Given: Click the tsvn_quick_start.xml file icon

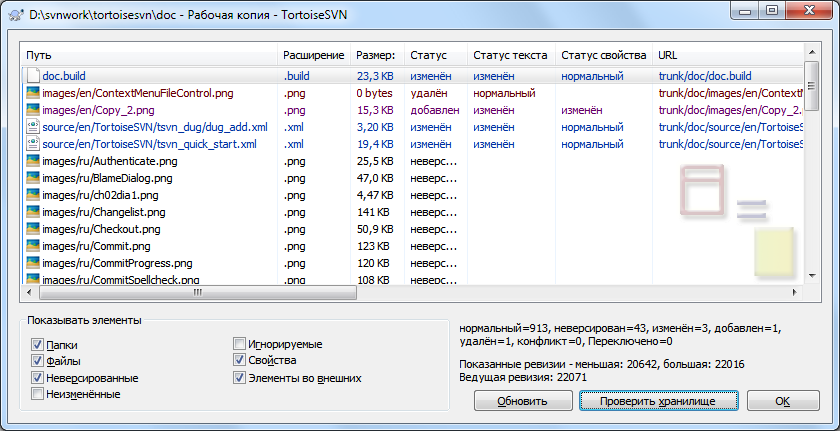Looking at the screenshot, I should click(33, 145).
